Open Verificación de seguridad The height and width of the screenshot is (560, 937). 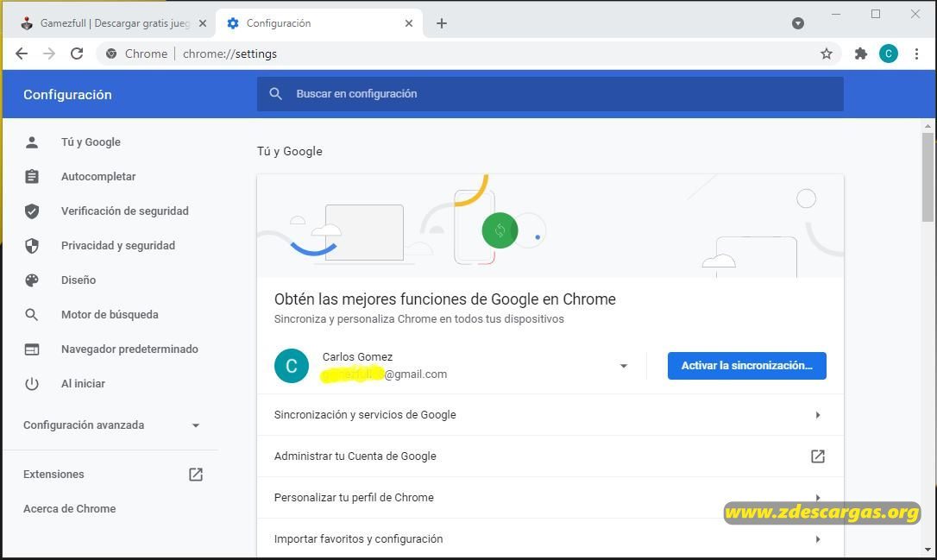coord(124,211)
